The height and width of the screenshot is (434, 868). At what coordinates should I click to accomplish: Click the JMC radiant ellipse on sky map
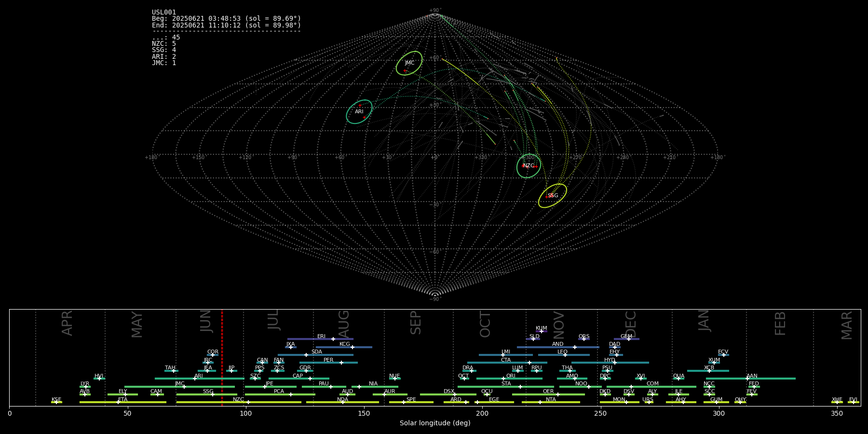409,63
